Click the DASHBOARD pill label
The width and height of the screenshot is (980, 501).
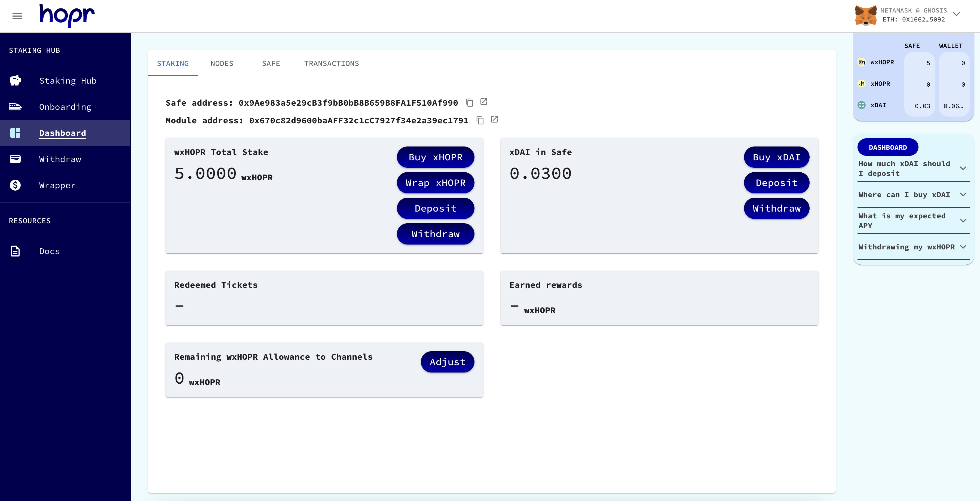(x=887, y=147)
